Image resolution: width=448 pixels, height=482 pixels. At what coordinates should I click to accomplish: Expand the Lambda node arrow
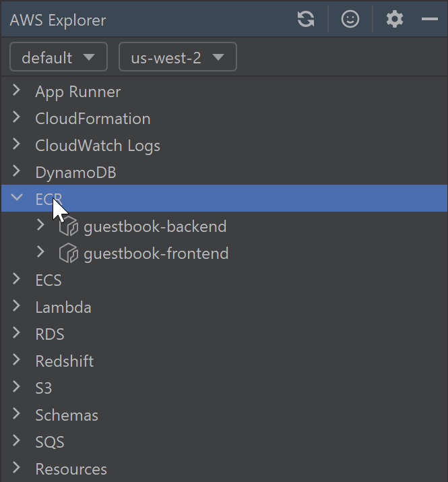(x=17, y=307)
